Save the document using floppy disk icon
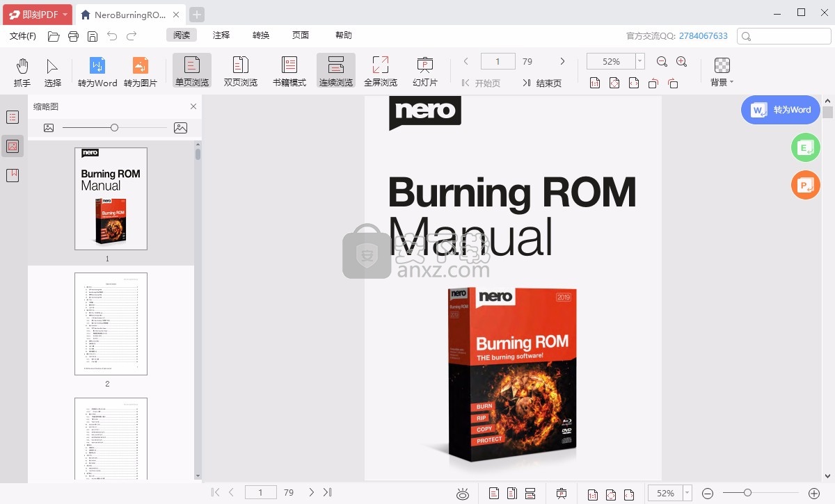Screen dimensions: 835x504 tap(93, 36)
